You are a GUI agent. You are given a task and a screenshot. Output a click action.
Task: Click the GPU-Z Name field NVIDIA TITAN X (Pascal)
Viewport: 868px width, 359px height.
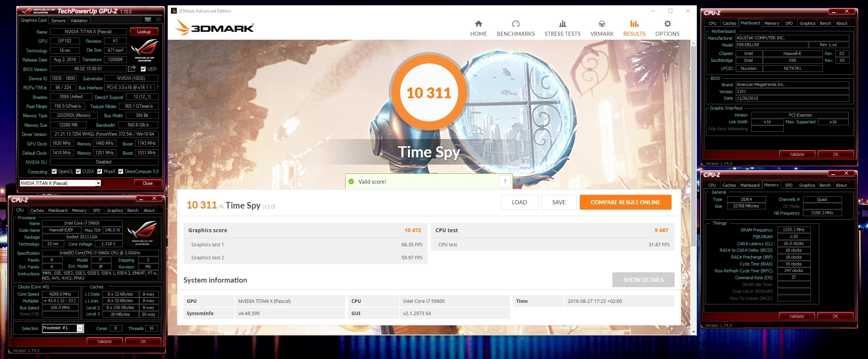pos(88,32)
